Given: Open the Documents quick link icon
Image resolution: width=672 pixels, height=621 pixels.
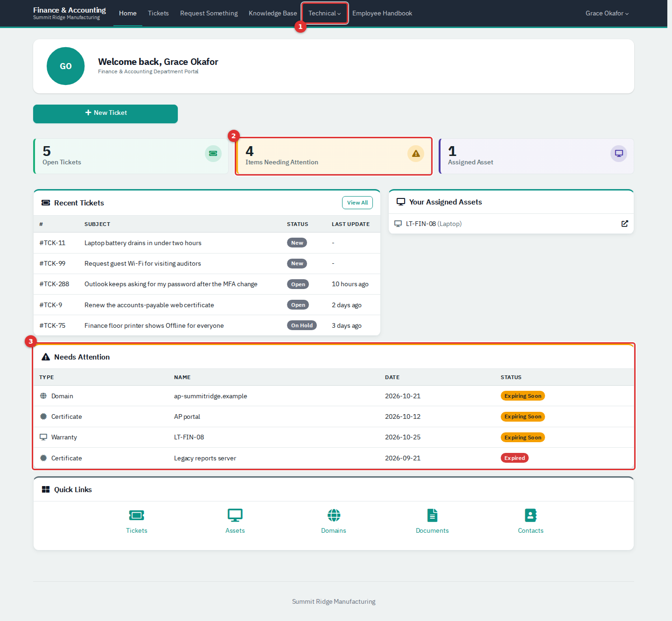Looking at the screenshot, I should tap(433, 515).
